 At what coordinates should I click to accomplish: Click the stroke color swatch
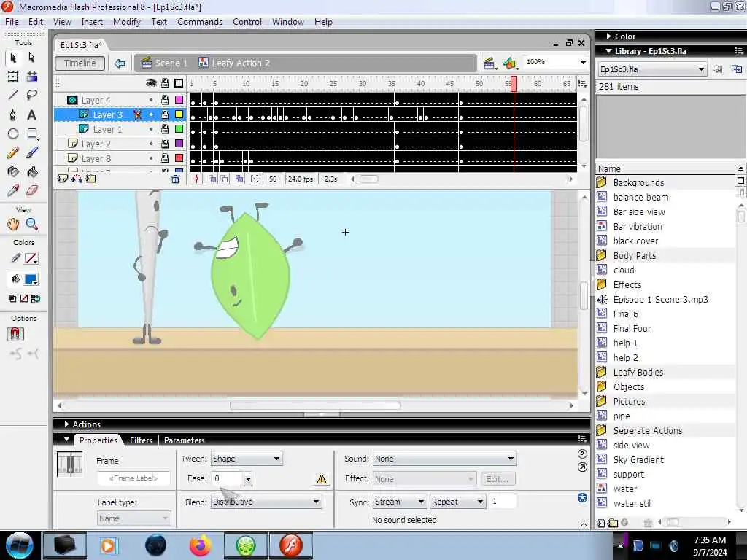31,259
